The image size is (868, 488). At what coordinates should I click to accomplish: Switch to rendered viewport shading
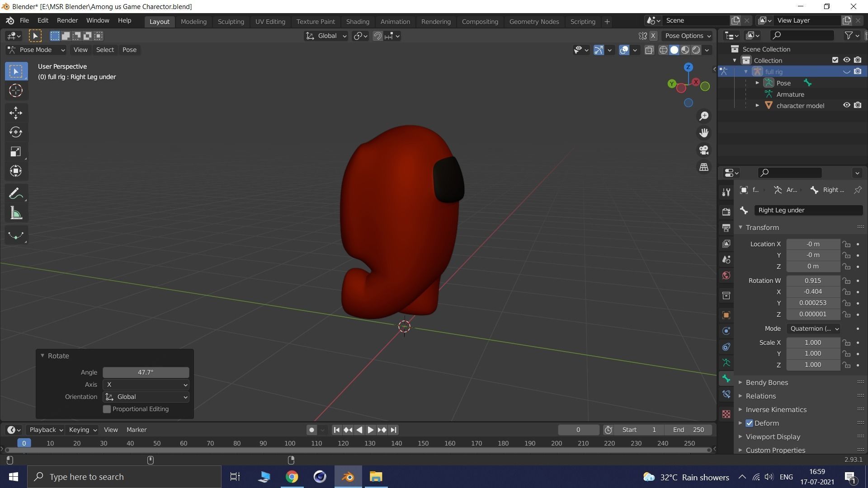coord(696,50)
